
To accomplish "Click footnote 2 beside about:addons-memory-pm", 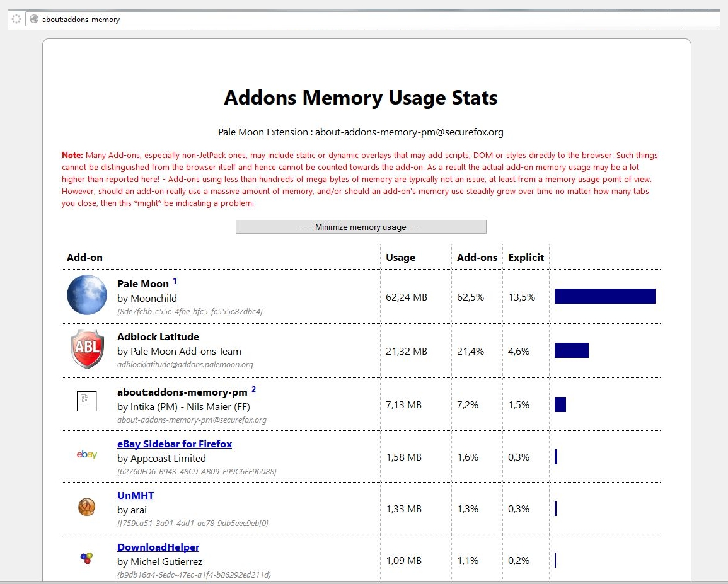I will [x=254, y=389].
